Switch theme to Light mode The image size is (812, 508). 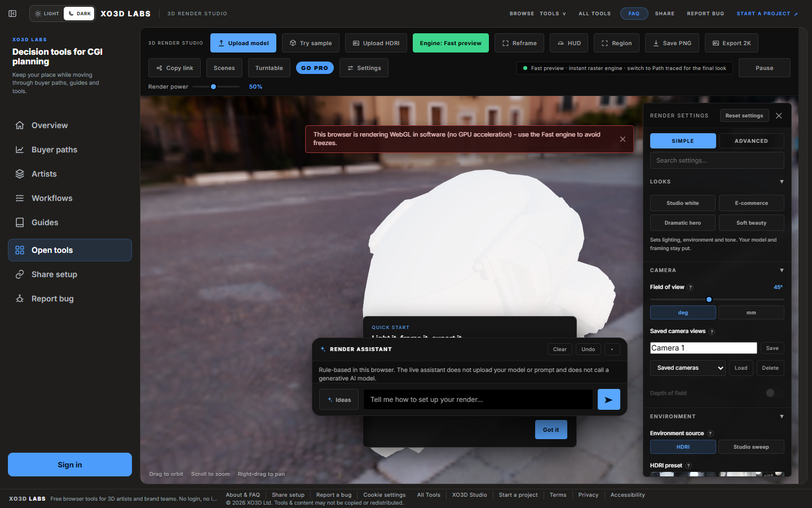coord(47,14)
